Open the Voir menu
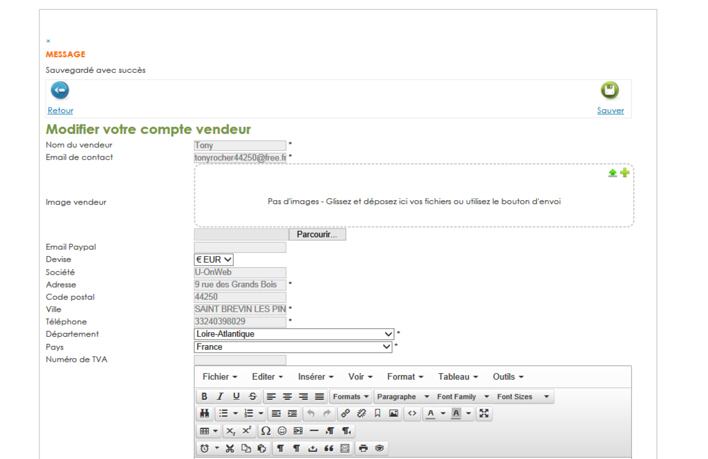Viewport: 708px width, 459px height. [x=360, y=376]
